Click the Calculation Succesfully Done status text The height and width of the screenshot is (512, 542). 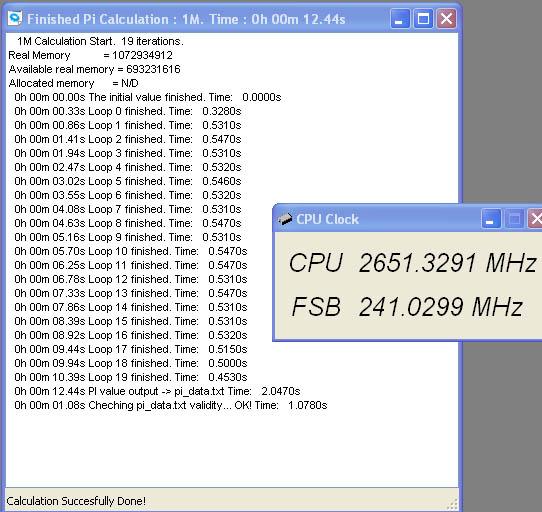(x=76, y=501)
